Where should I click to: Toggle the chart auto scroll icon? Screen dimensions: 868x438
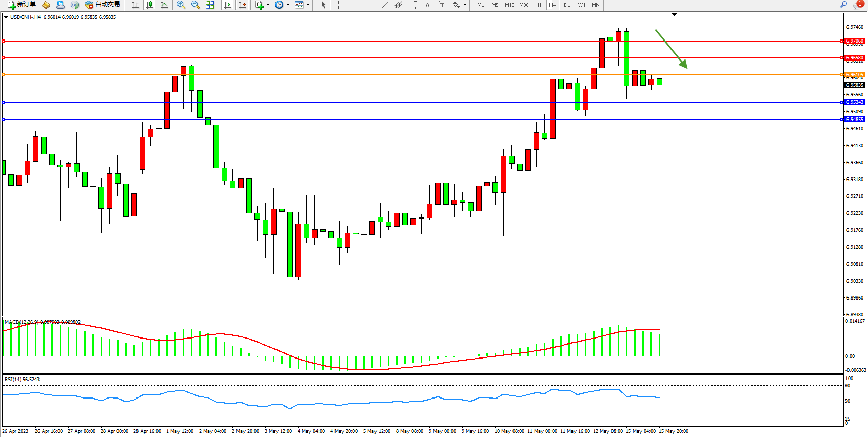pos(228,5)
